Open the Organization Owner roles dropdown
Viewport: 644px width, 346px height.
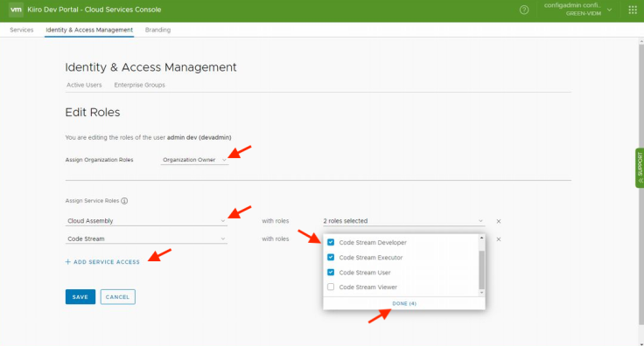[x=194, y=160]
